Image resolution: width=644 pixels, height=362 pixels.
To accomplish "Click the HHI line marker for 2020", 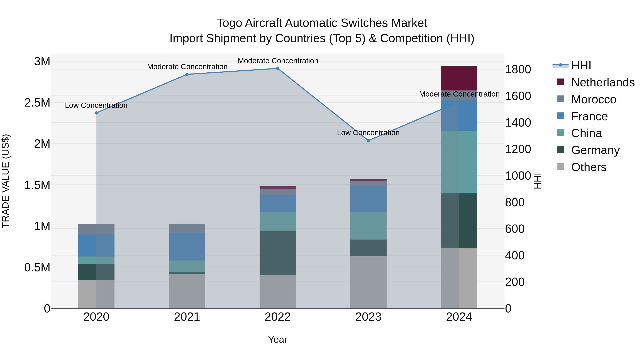I will click(96, 113).
